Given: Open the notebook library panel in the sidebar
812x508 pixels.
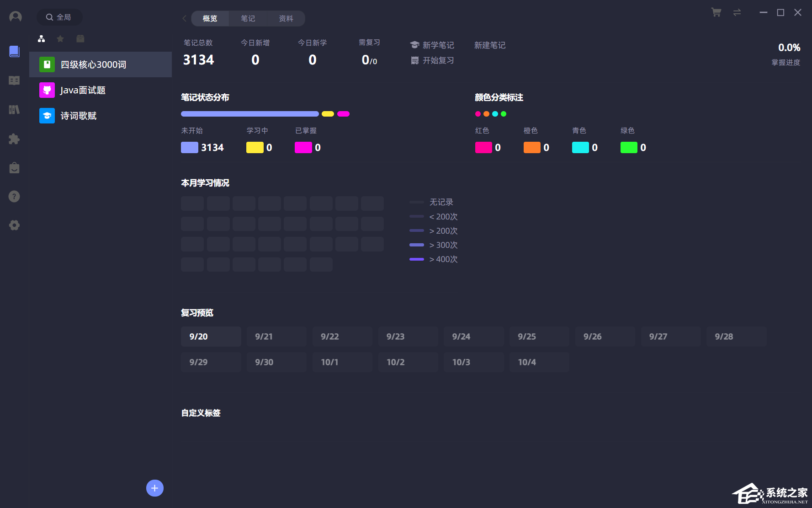Looking at the screenshot, I should coord(14,52).
